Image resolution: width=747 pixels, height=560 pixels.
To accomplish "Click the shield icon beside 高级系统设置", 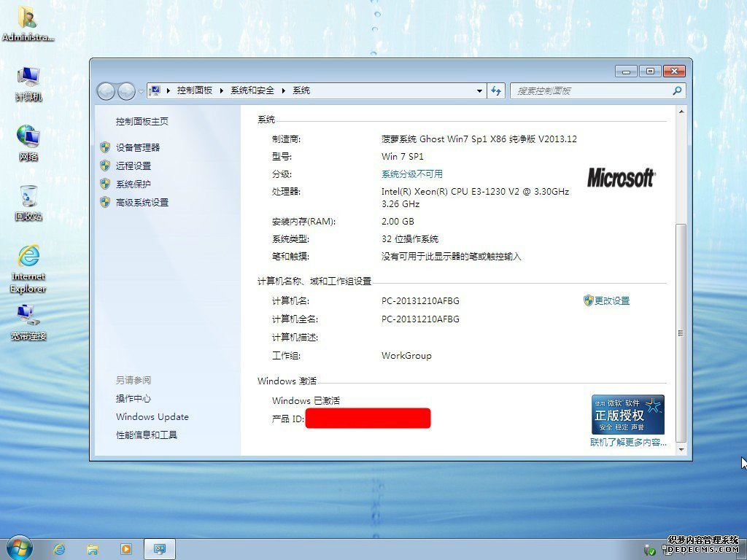I will (105, 202).
